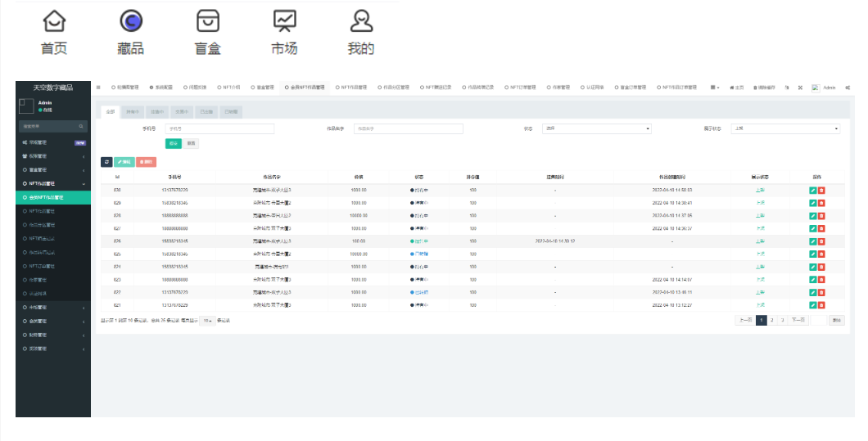Click green edit icon for row 630
Viewport: 868px width, 441px height.
[x=812, y=191]
